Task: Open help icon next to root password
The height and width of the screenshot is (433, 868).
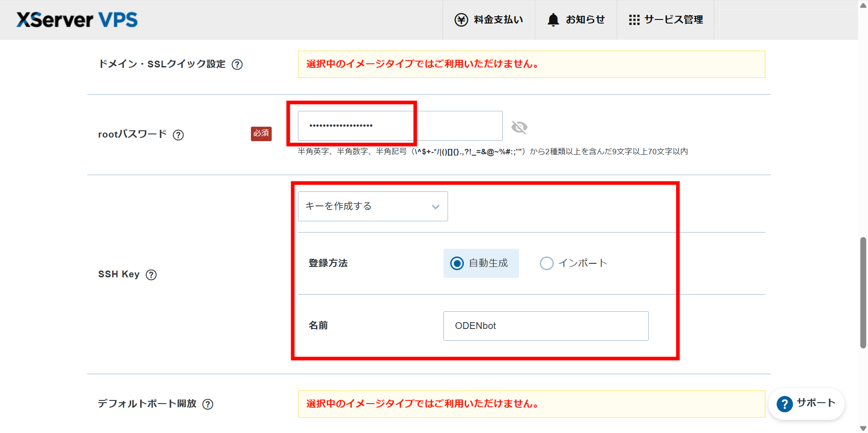Action: (179, 135)
